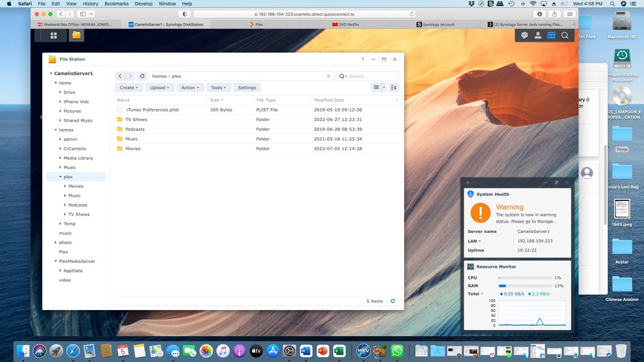
Task: Click the column options dots icon
Action: [x=396, y=100]
